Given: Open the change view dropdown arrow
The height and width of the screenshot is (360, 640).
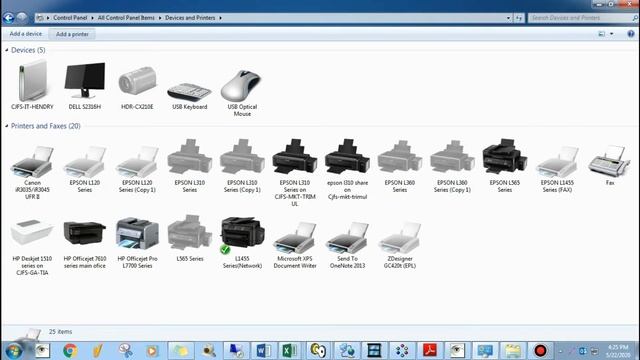Looking at the screenshot, I should [x=611, y=34].
